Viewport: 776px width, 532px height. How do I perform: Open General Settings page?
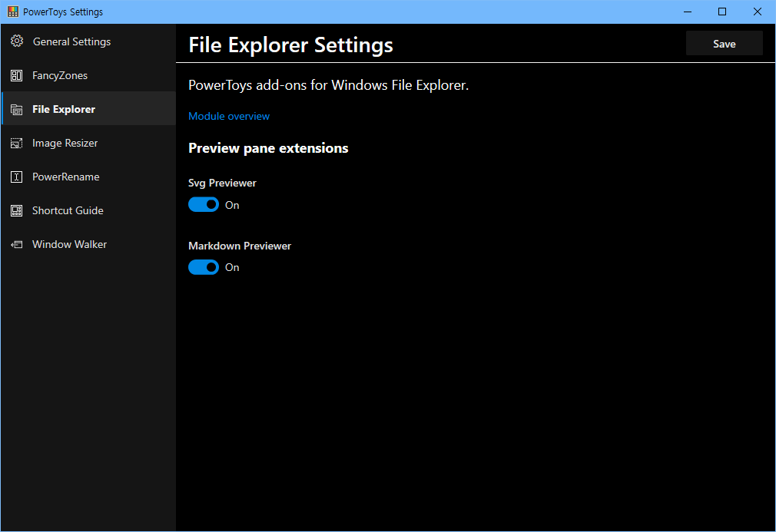point(88,41)
